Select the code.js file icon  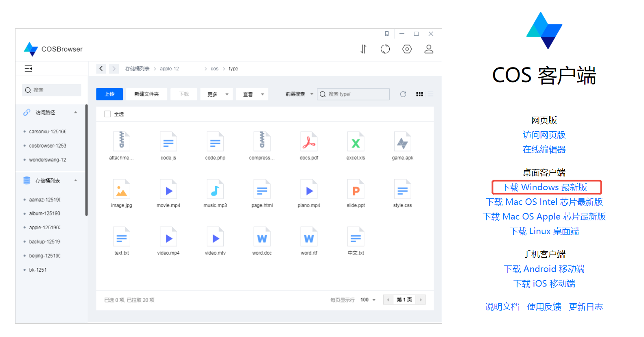168,141
